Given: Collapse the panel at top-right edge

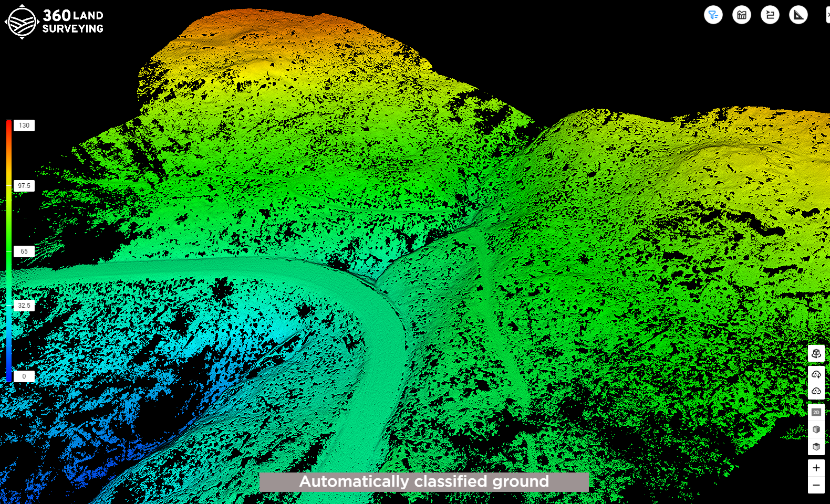Looking at the screenshot, I should [x=827, y=15].
